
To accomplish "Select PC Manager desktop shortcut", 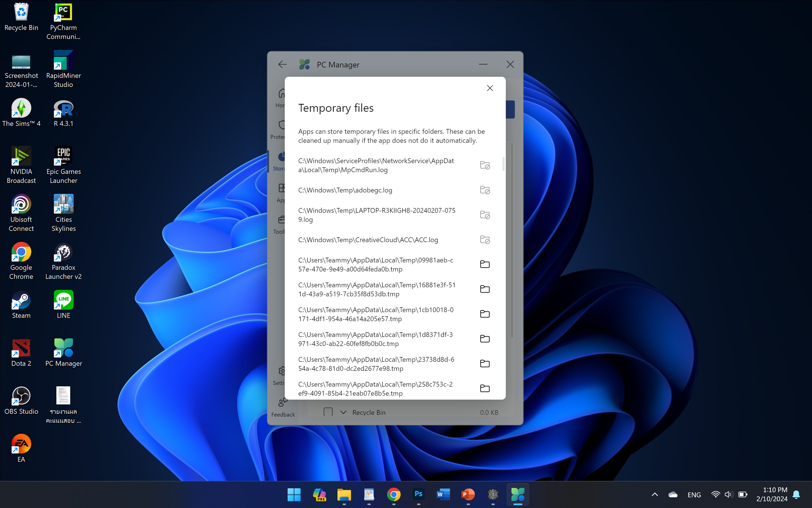I will (63, 353).
